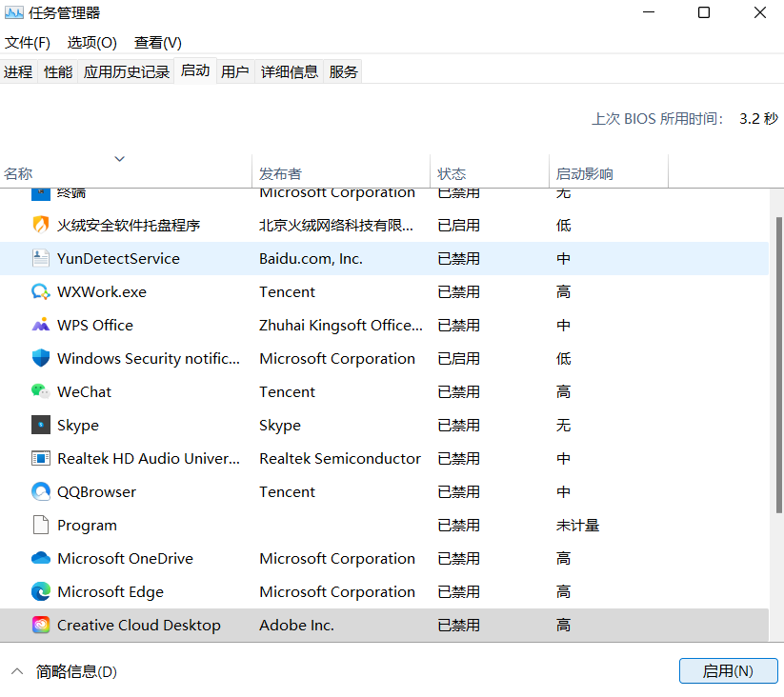Click the WeChat green bubble icon
The image size is (784, 697).
click(x=41, y=391)
